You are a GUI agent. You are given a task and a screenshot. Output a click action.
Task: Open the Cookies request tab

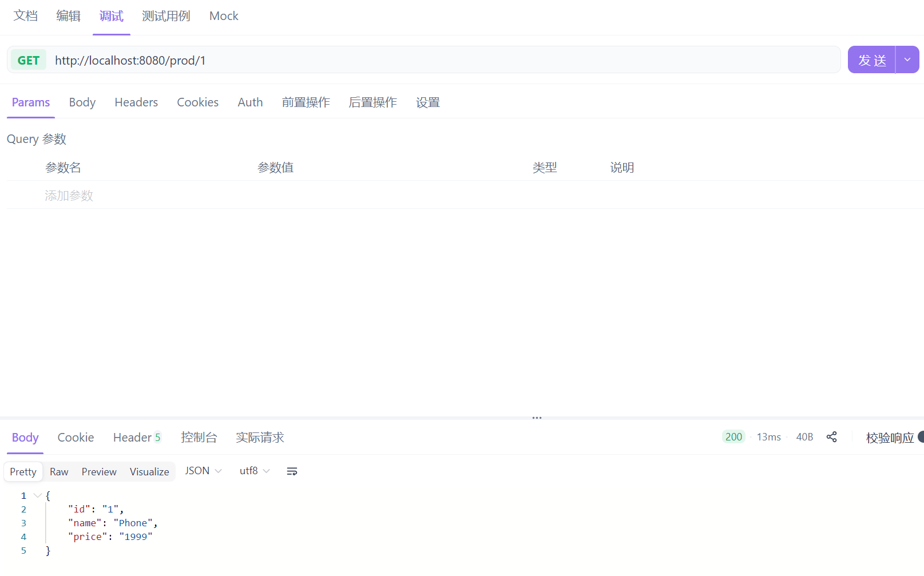pyautogui.click(x=197, y=102)
